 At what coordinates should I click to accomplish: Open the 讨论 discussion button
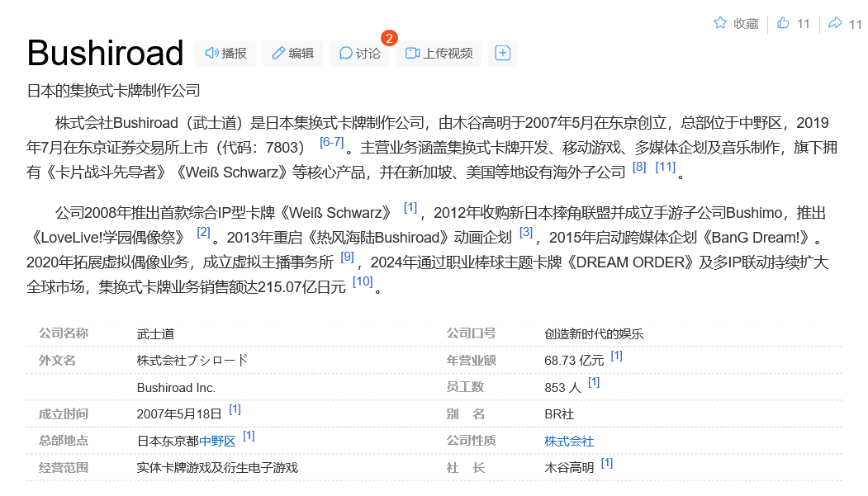click(359, 53)
